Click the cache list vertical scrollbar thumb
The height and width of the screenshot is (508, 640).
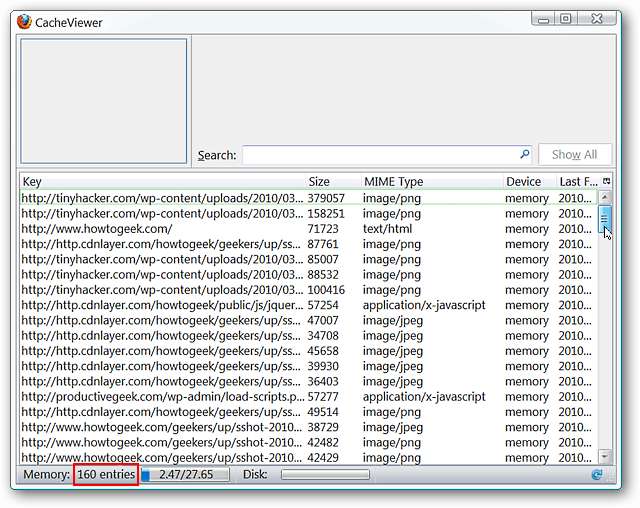pyautogui.click(x=604, y=219)
